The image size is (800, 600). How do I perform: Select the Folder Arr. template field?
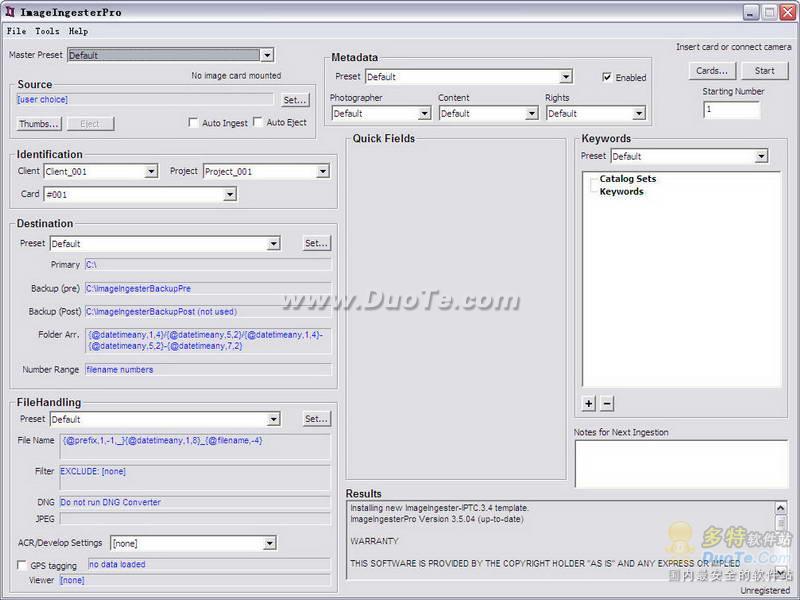point(208,340)
